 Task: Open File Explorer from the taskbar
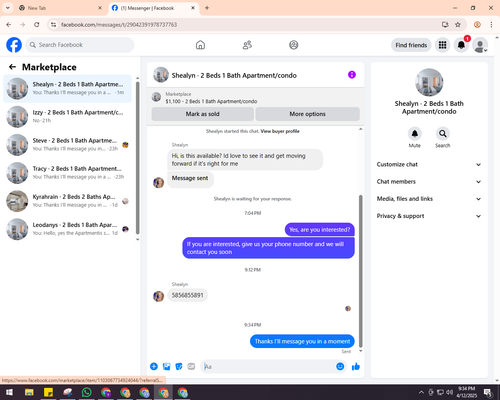[29, 392]
